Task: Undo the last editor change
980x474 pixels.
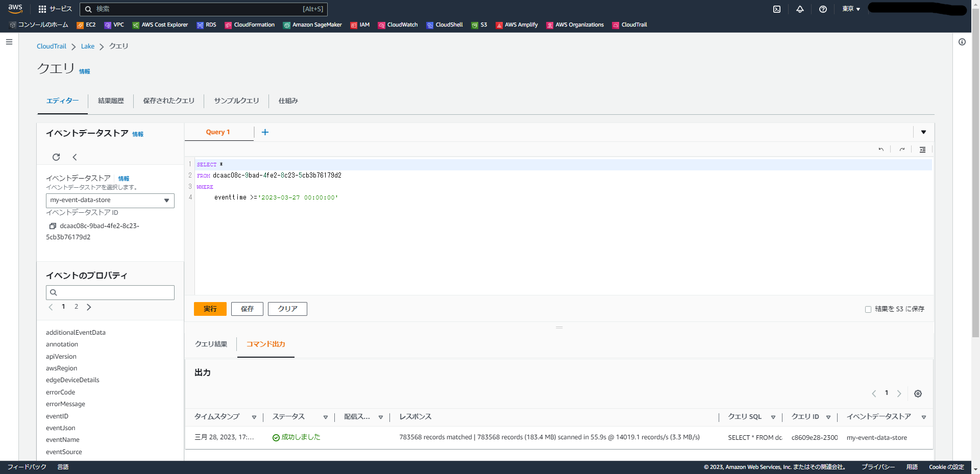Action: [x=881, y=149]
